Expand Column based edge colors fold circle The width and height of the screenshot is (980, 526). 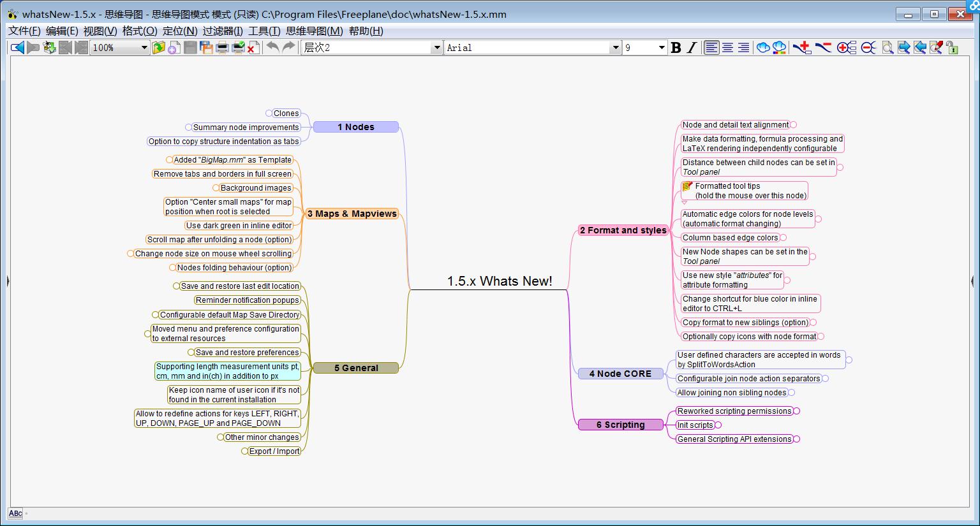pyautogui.click(x=783, y=238)
